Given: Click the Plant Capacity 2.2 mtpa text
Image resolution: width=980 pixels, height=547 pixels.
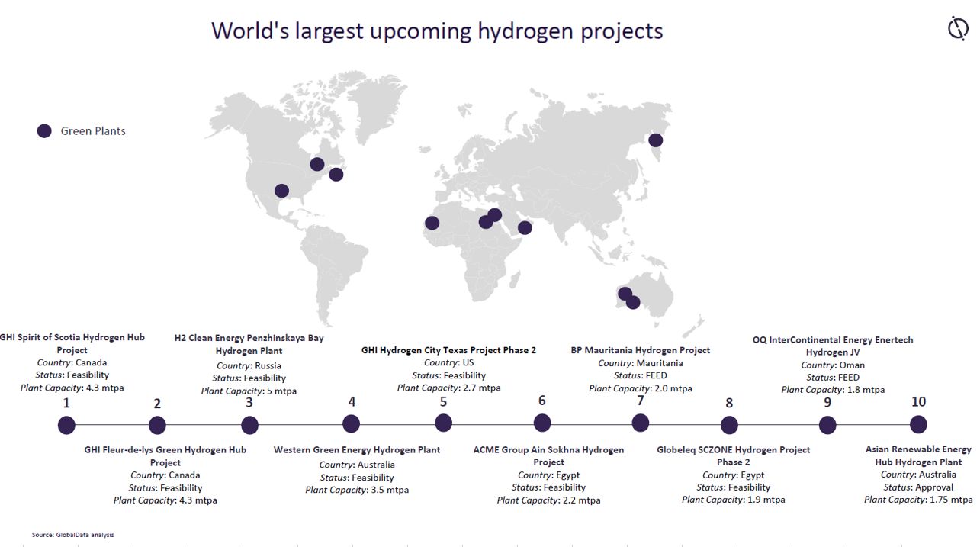Looking at the screenshot, I should tap(548, 500).
